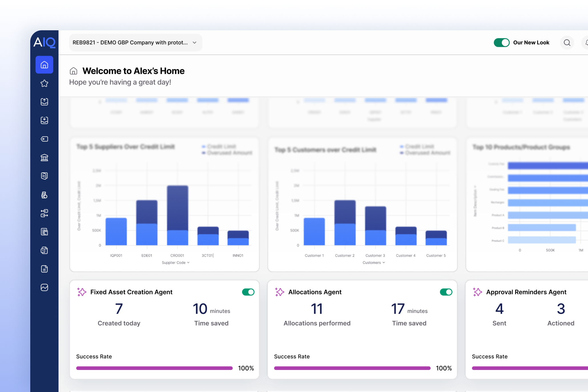Turn off the Allocations Agent toggle
Image resolution: width=588 pixels, height=392 pixels.
[446, 292]
